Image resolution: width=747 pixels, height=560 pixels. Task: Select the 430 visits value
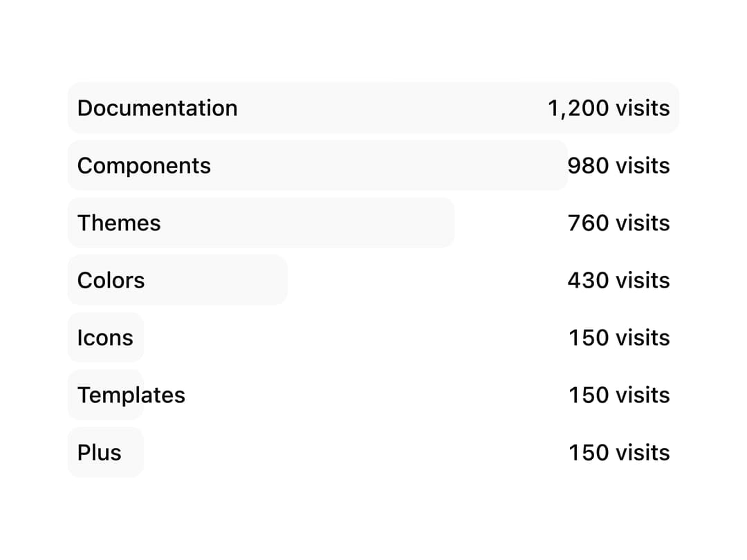pyautogui.click(x=619, y=280)
